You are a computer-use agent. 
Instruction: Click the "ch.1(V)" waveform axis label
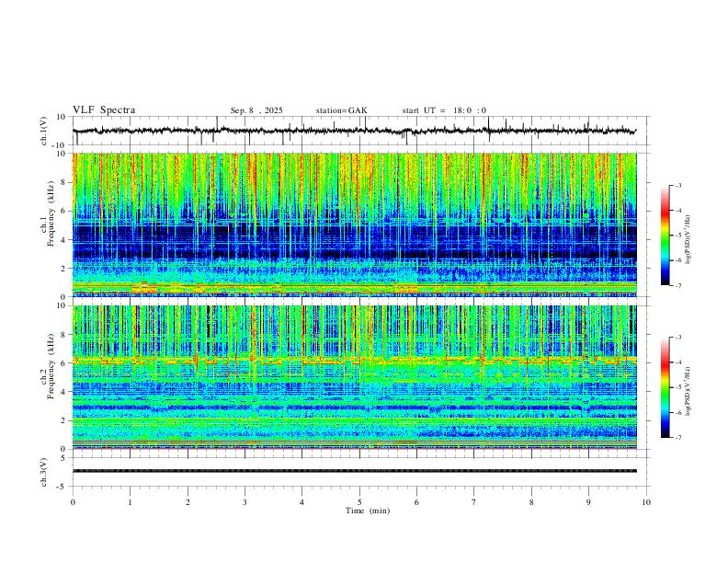44,131
